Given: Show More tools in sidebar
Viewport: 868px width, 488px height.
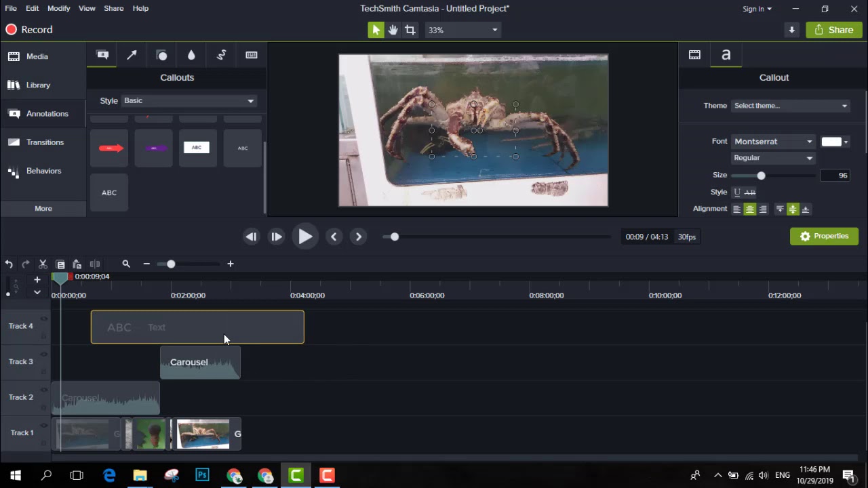Looking at the screenshot, I should pos(43,209).
